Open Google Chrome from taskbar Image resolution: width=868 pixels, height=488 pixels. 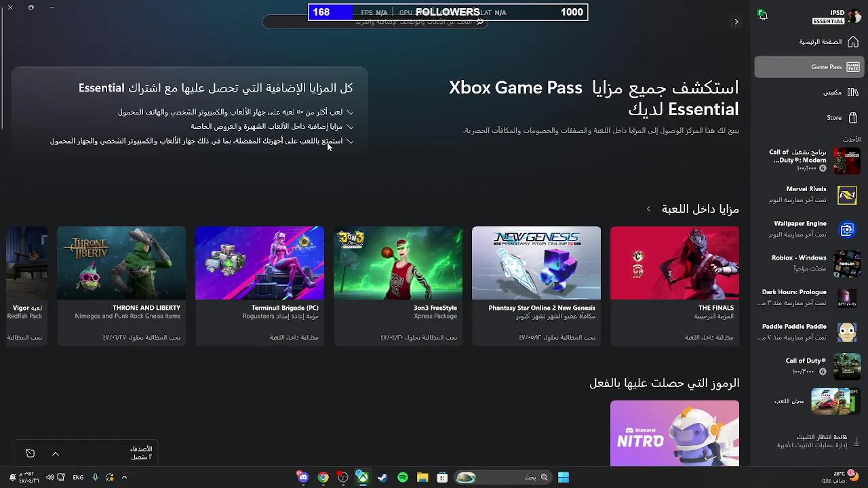click(x=323, y=477)
